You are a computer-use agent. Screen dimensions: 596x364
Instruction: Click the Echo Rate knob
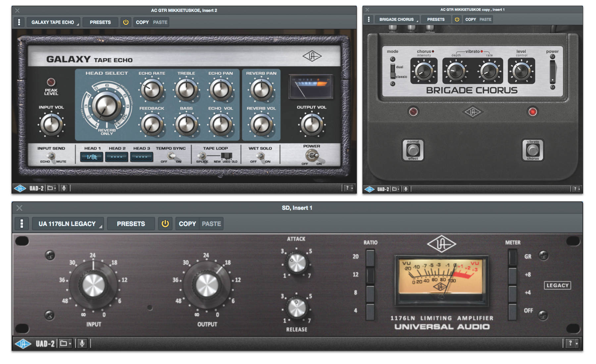pos(152,90)
